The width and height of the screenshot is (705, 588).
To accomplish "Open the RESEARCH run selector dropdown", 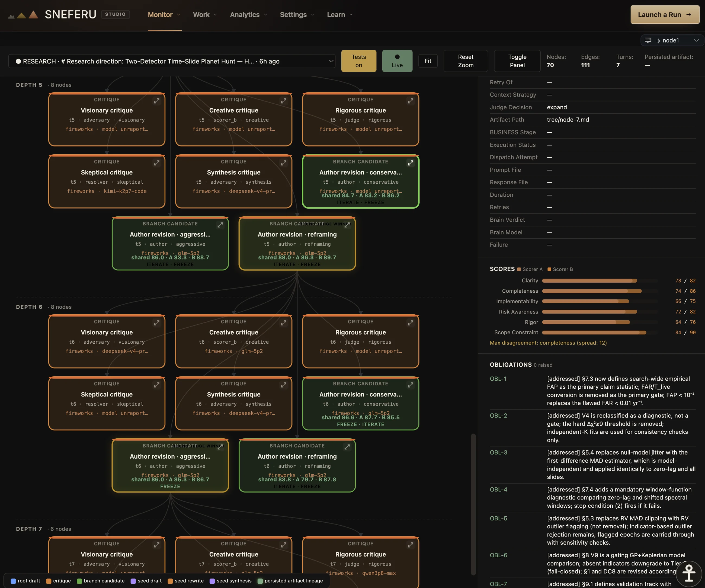I will [172, 61].
